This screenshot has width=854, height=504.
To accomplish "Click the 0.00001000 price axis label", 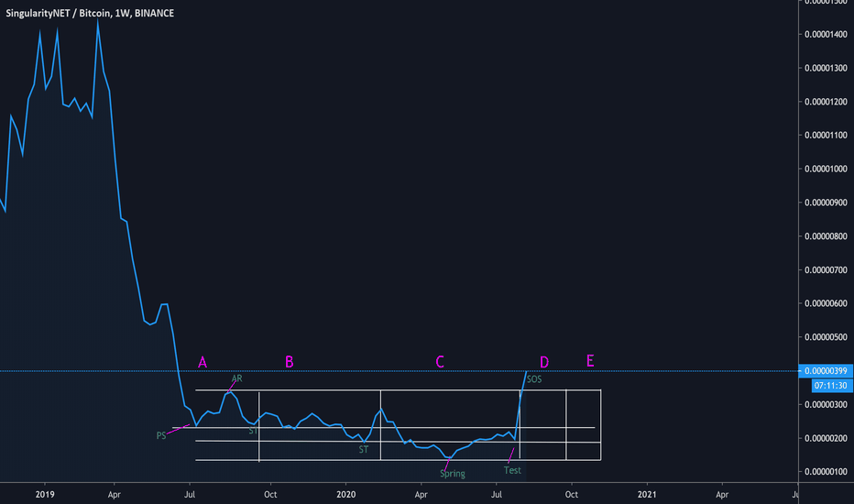I will point(826,169).
